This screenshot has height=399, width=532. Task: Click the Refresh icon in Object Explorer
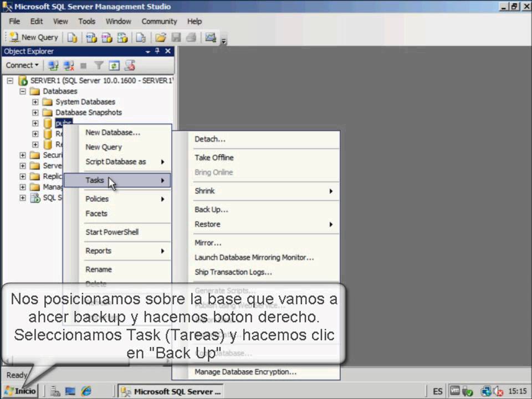click(x=114, y=65)
